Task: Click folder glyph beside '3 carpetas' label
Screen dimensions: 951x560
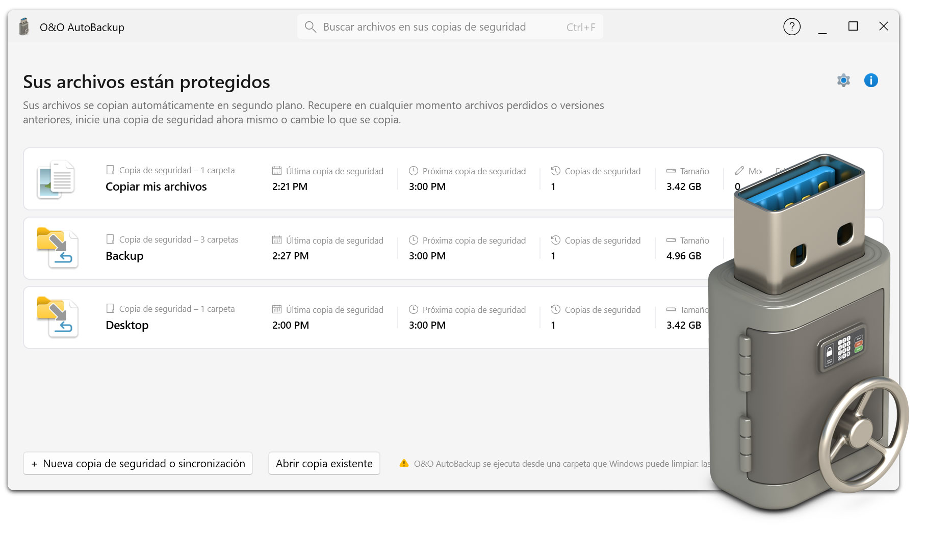Action: click(x=110, y=239)
